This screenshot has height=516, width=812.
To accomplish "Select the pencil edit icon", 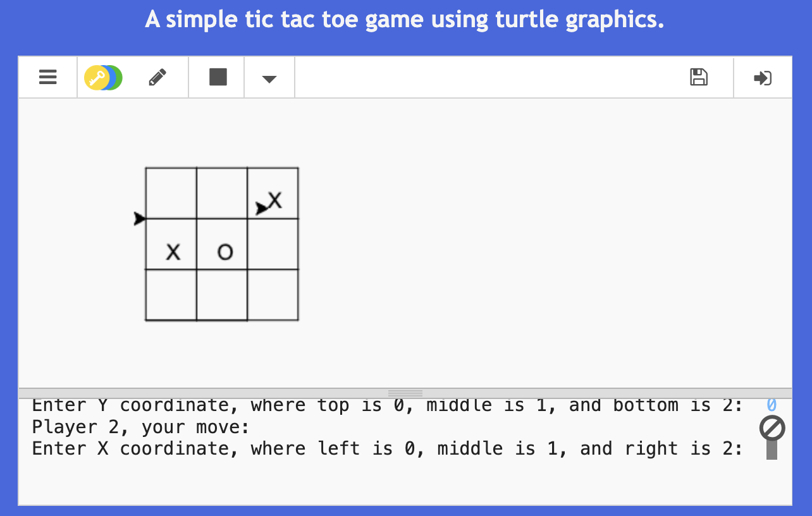I will click(x=157, y=77).
